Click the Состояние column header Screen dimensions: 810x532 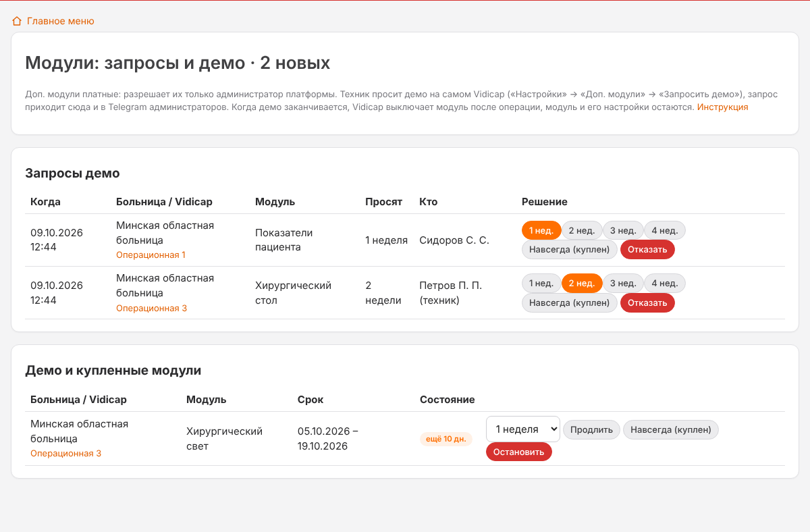(x=448, y=400)
